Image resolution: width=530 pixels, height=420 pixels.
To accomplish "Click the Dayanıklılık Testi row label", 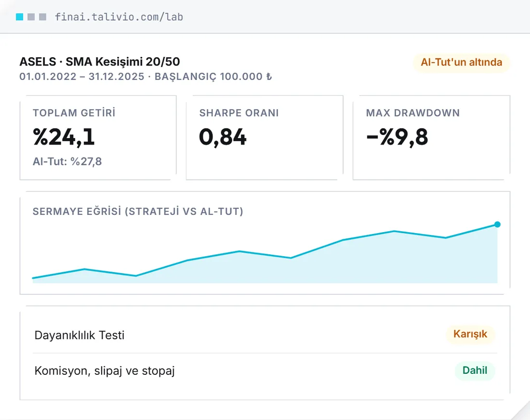I will [x=79, y=335].
